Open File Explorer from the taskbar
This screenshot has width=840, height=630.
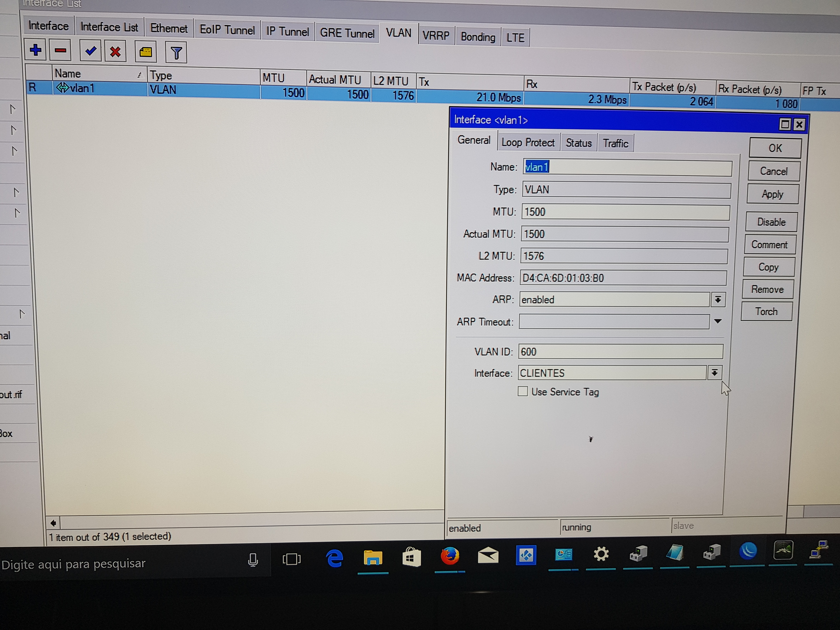tap(373, 557)
